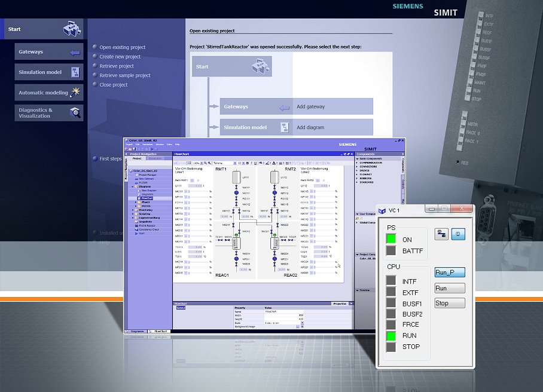Click the Start portal cube icon
The image size is (543, 392).
72,28
